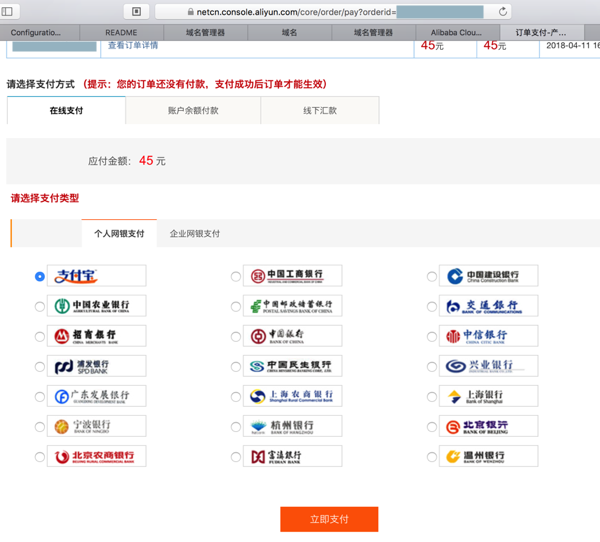Click the 中国民生银行 bank logo
The width and height of the screenshot is (600, 542).
[292, 366]
